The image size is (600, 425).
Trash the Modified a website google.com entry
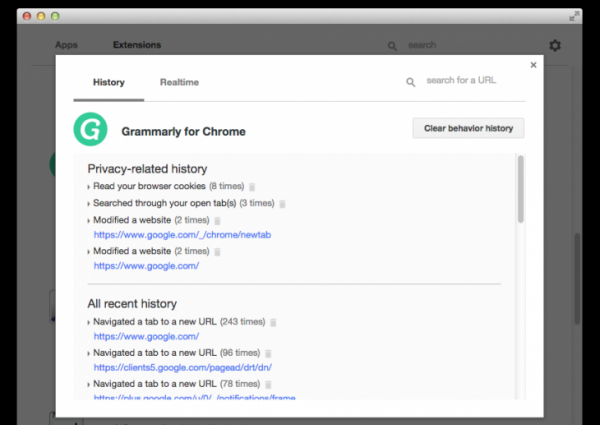click(x=217, y=252)
